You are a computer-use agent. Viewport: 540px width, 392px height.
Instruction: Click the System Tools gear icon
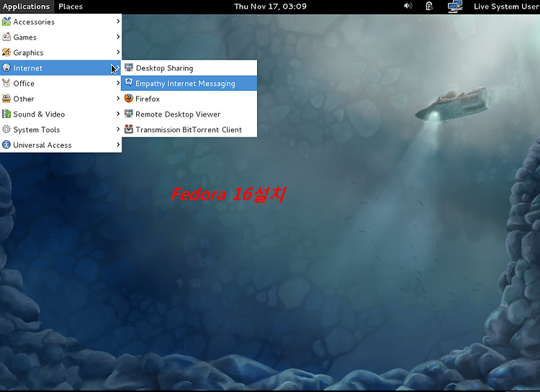[x=6, y=129]
